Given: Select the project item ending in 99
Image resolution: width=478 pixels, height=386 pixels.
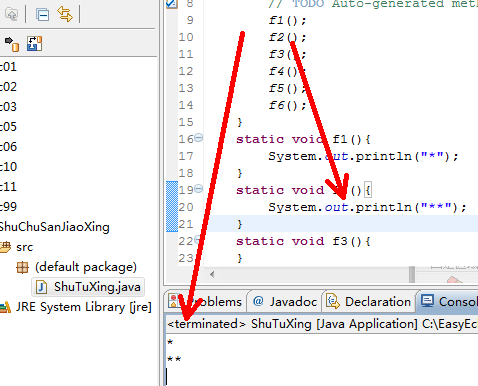Looking at the screenshot, I should 8,207.
